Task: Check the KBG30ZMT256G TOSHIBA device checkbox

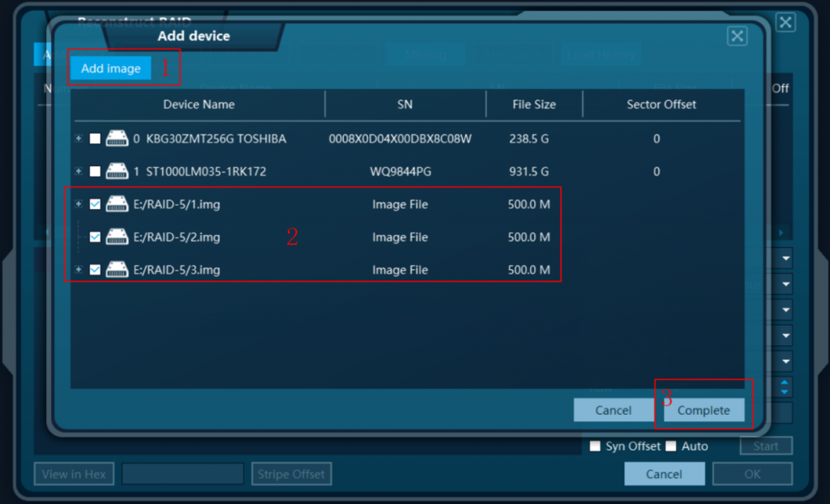Action: pyautogui.click(x=95, y=139)
